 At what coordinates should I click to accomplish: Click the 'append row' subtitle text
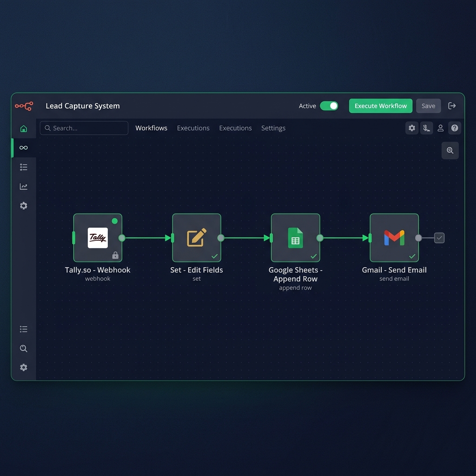click(295, 287)
